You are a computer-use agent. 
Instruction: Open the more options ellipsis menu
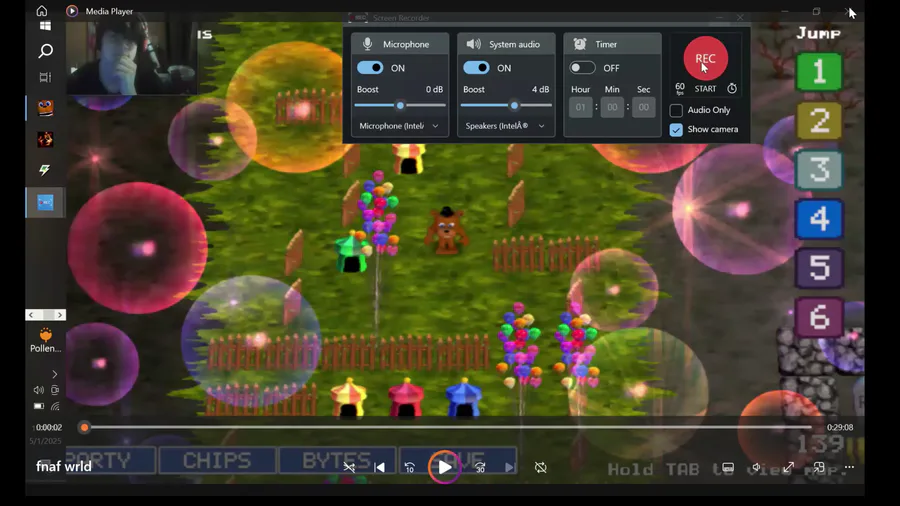(849, 467)
